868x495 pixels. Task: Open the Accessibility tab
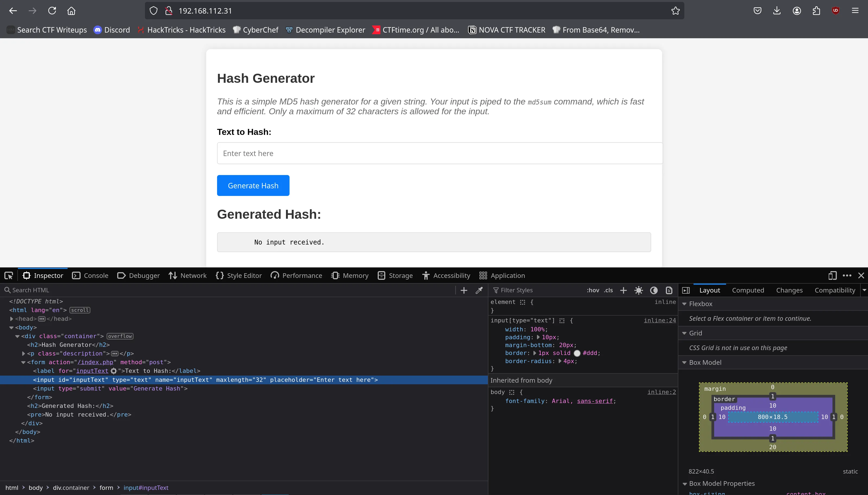tap(446, 275)
